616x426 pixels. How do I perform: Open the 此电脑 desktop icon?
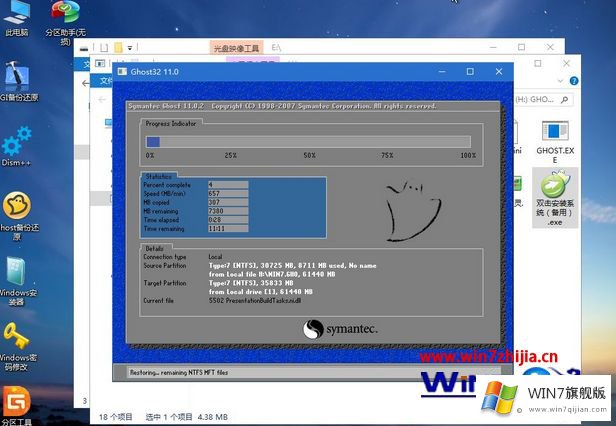(x=16, y=18)
